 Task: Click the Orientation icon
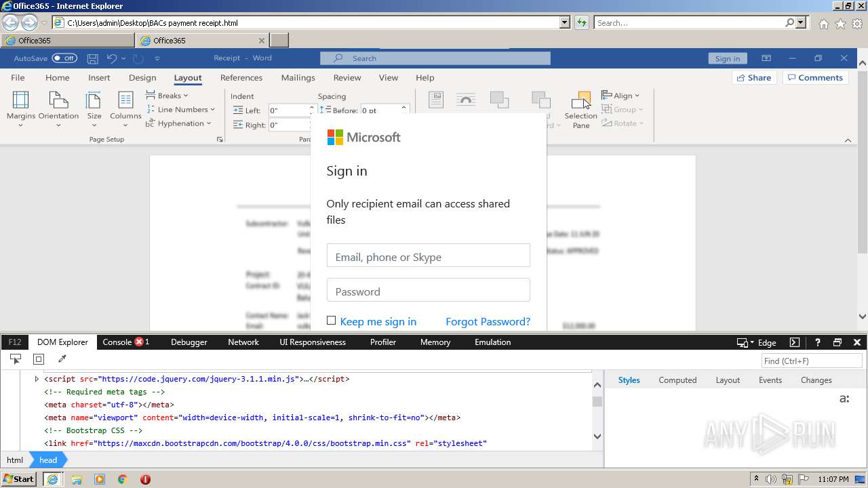[x=58, y=108]
